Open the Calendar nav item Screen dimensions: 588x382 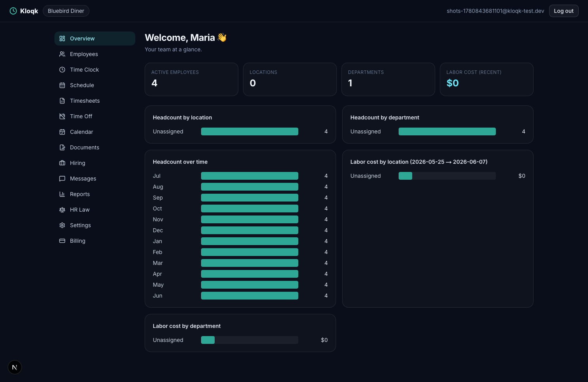95,132
